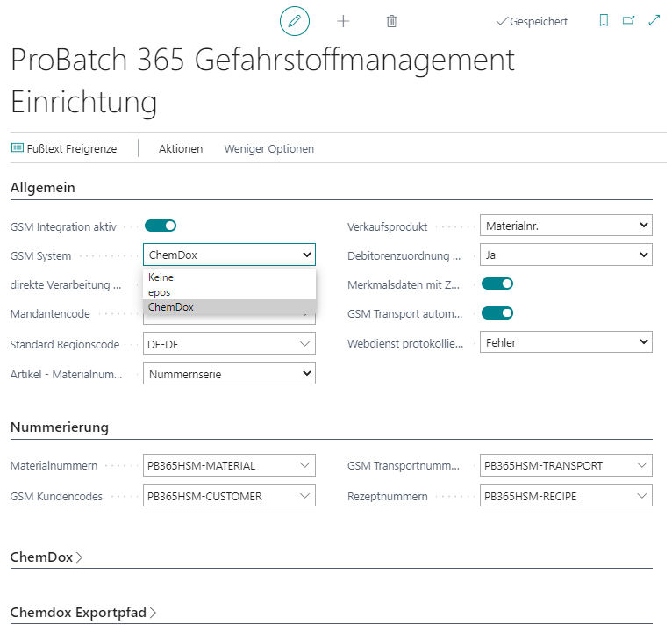Click the Mandantencode field label
The width and height of the screenshot is (672, 632).
coord(50,314)
